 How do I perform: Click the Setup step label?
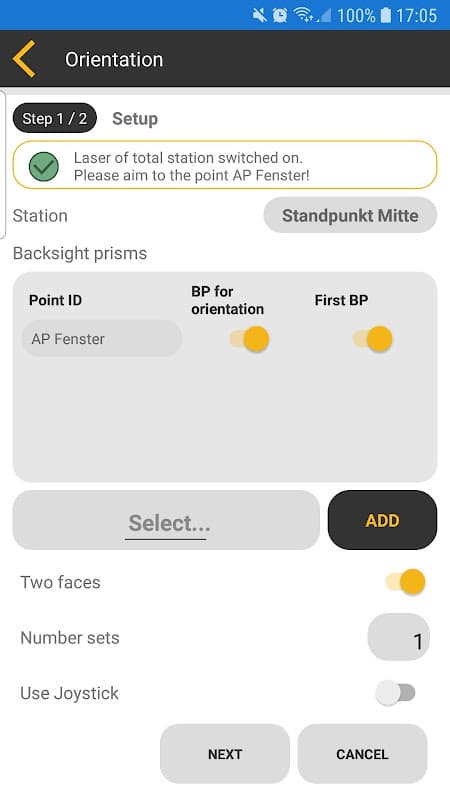pyautogui.click(x=135, y=119)
